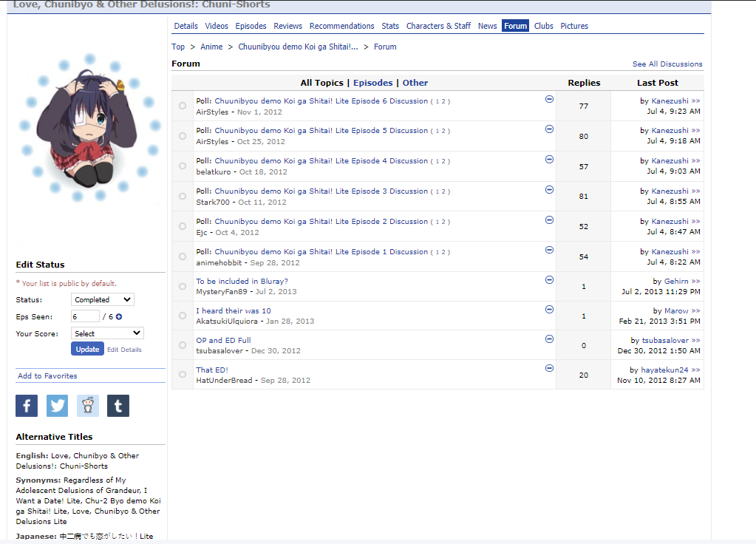756x544 pixels.
Task: Filter forum by Other topics
Action: pyautogui.click(x=415, y=83)
